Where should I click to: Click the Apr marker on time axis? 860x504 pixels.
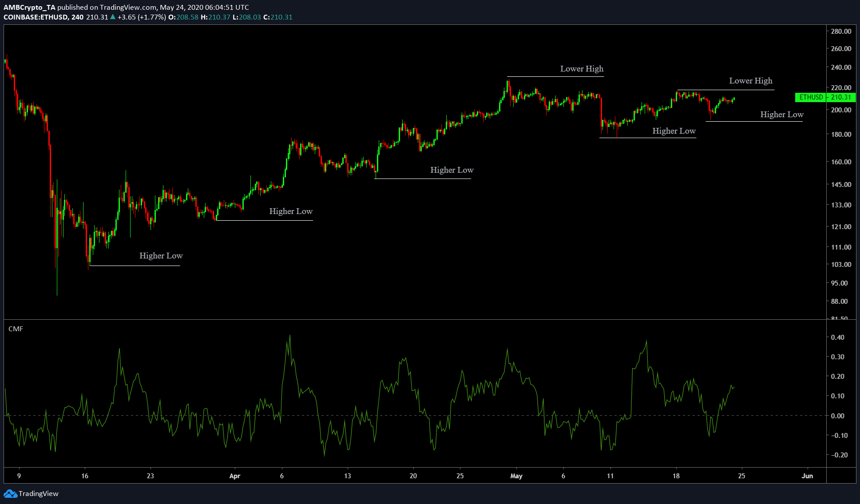234,476
